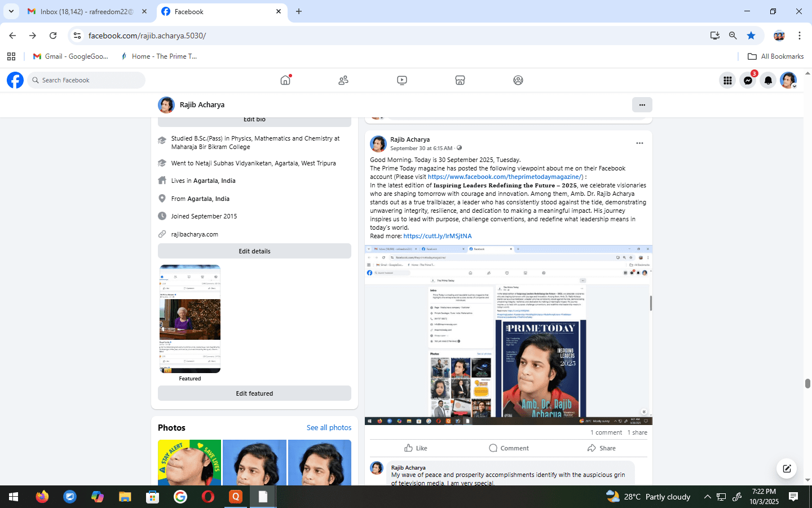
Task: Open post options three-dot menu
Action: point(639,143)
